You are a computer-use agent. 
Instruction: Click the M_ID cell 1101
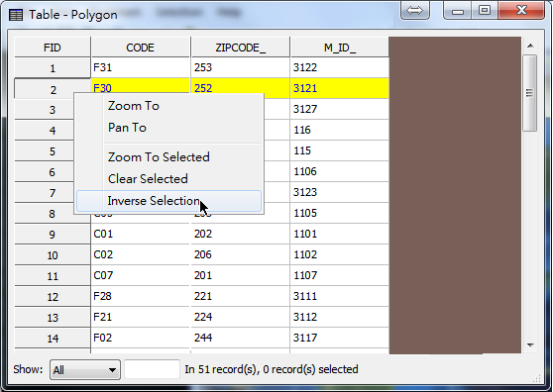tap(340, 234)
